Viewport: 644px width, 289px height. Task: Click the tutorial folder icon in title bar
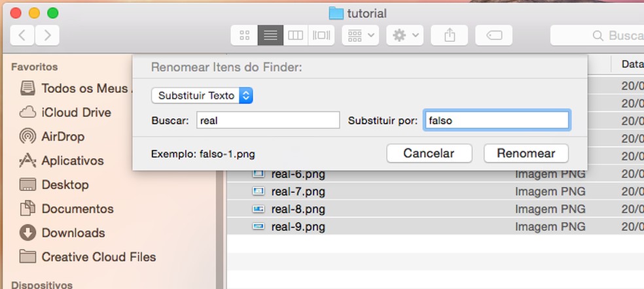(x=336, y=13)
